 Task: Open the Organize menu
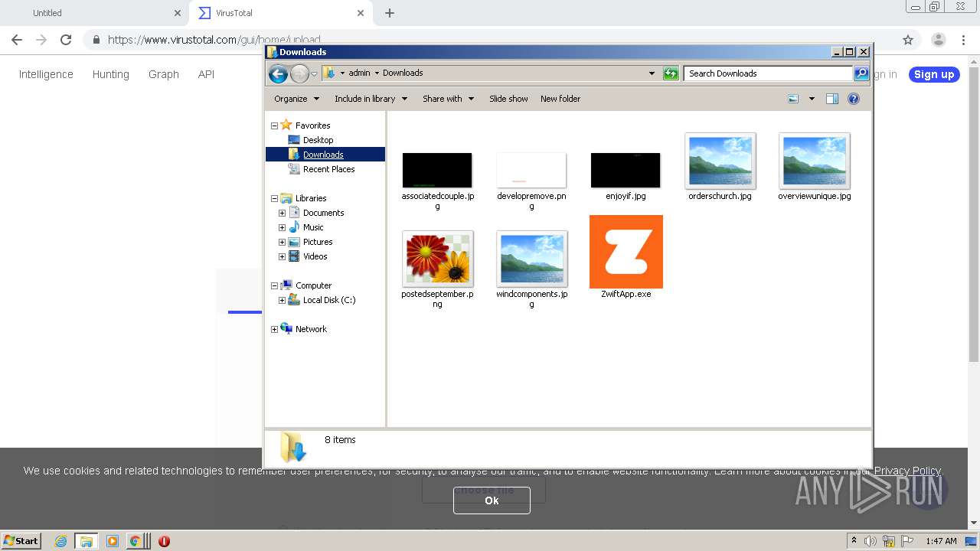point(296,99)
